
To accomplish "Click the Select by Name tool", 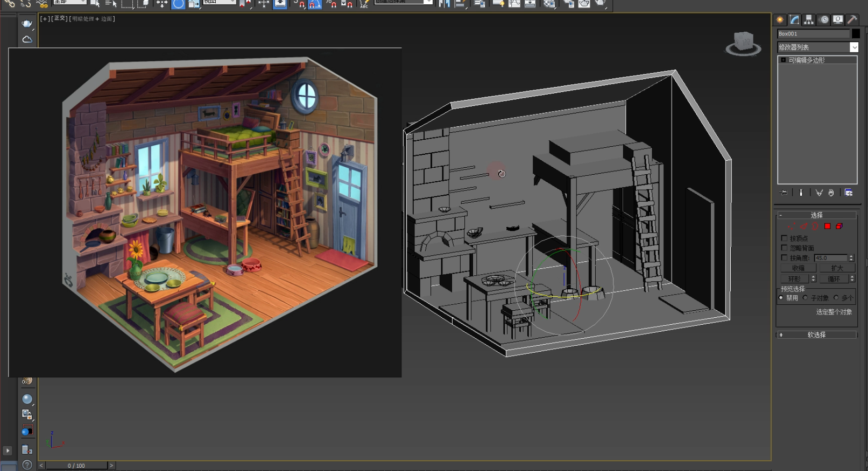I will pos(111,4).
